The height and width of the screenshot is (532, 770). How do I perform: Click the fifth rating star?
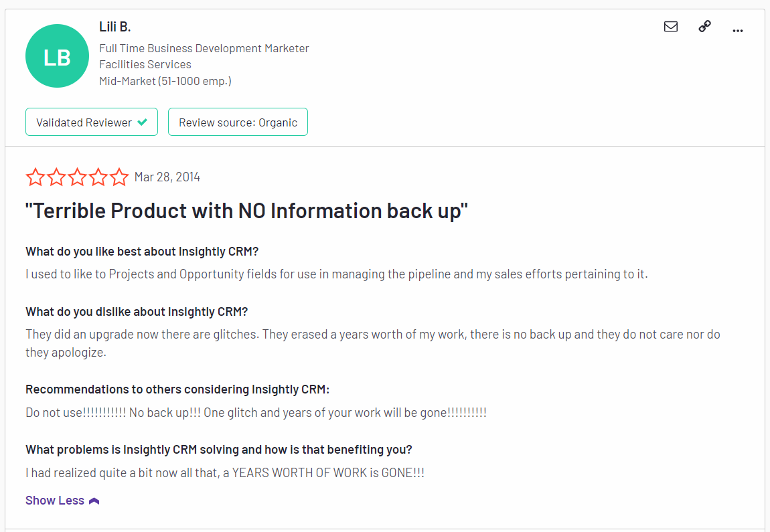[119, 177]
